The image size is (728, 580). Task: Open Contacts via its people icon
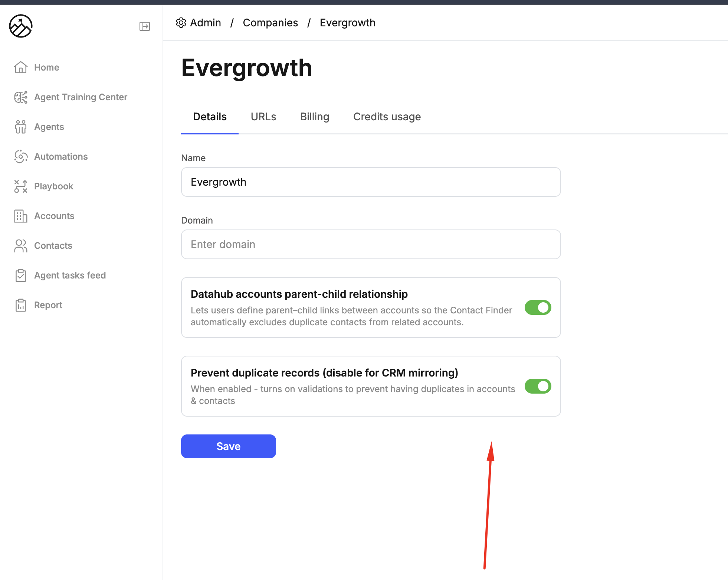point(21,245)
